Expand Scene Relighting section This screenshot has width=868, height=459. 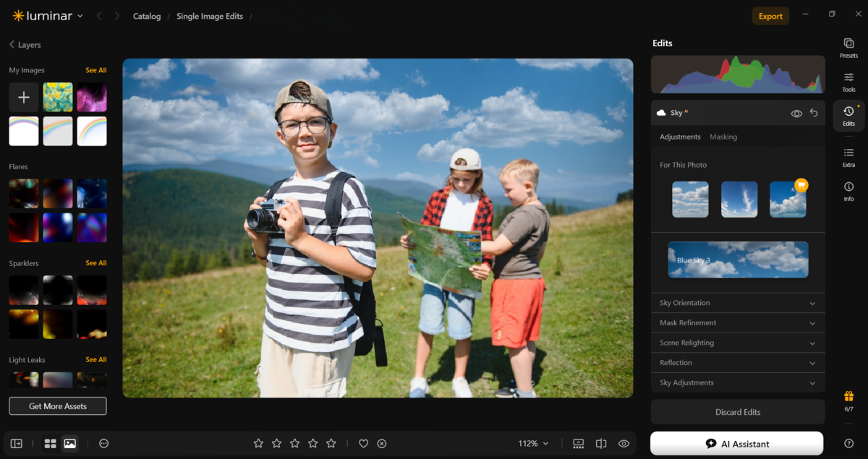click(738, 343)
